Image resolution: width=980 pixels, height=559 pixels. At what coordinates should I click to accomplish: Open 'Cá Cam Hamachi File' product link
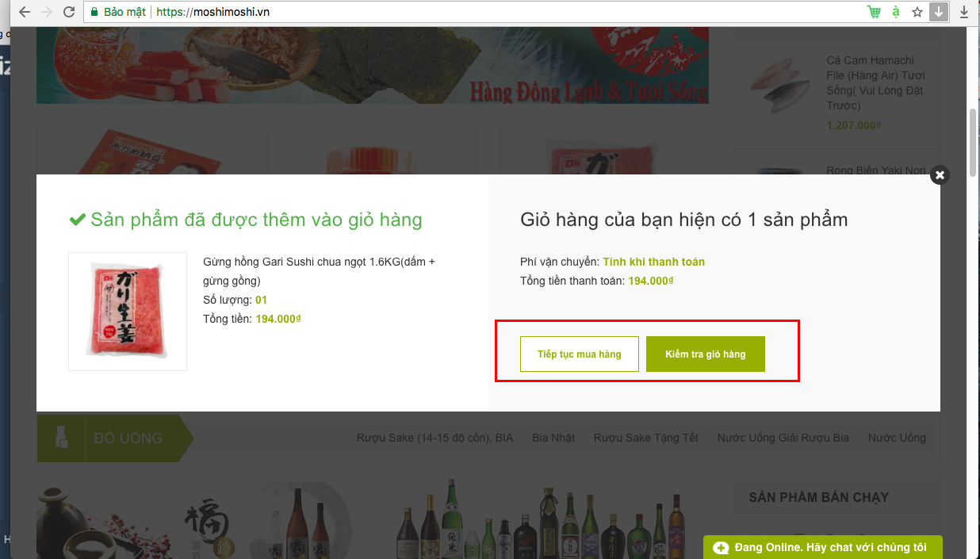click(x=875, y=82)
